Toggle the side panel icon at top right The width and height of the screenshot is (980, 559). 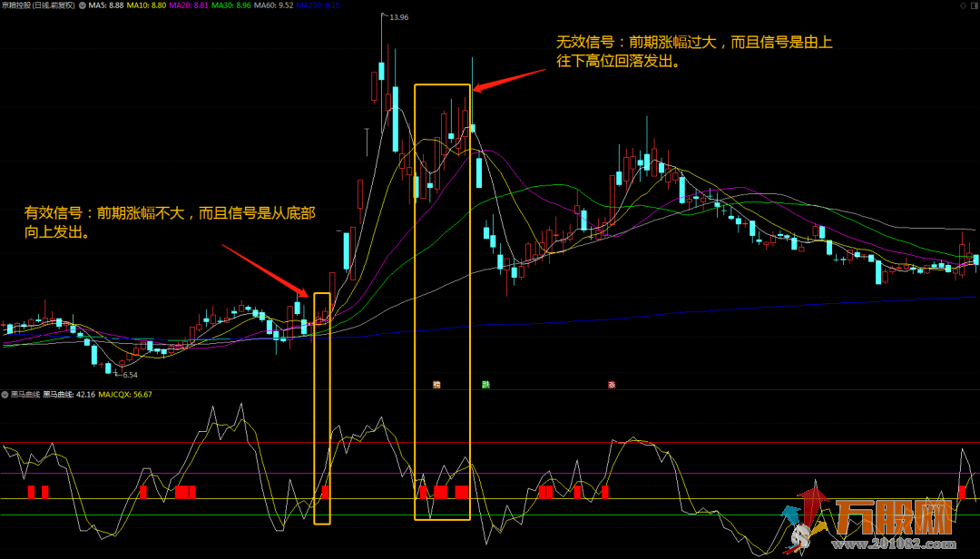pyautogui.click(x=975, y=5)
